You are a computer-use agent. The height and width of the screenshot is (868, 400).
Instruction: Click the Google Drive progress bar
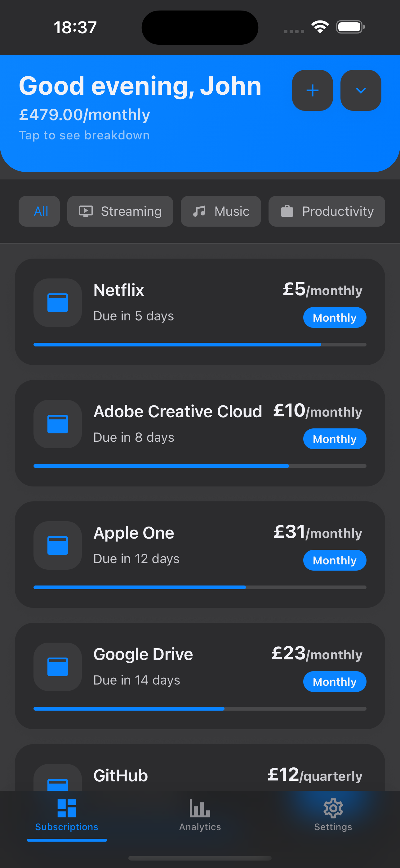coord(200,709)
